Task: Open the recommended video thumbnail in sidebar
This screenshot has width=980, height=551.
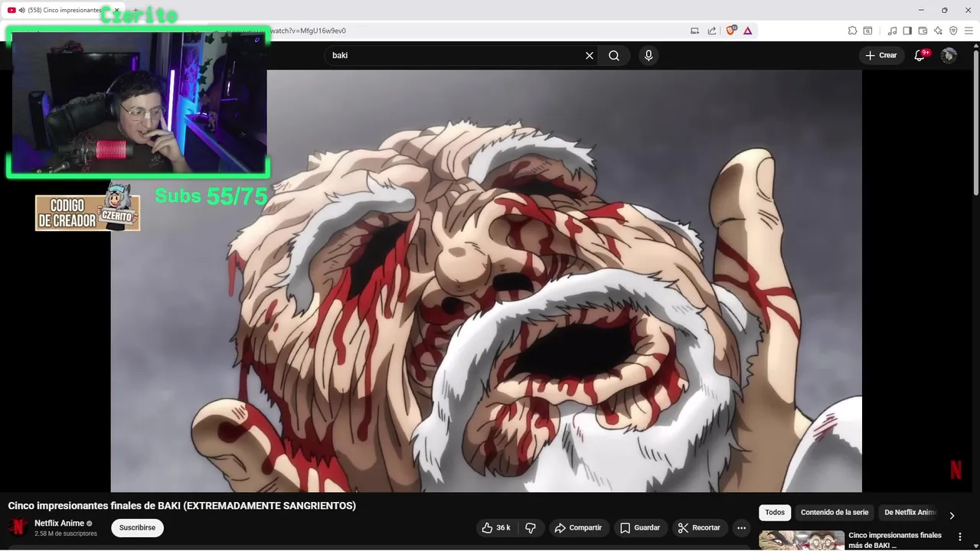Action: click(x=802, y=540)
